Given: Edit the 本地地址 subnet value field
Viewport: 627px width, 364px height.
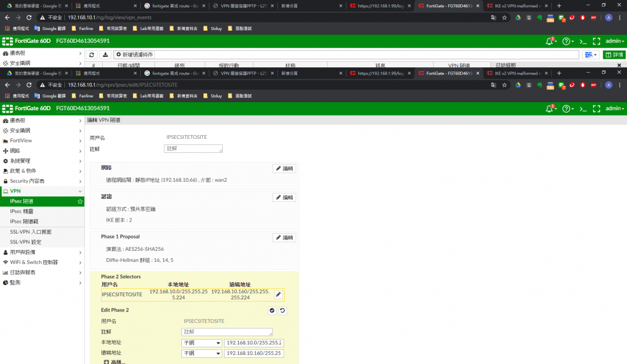Looking at the screenshot, I should [254, 343].
